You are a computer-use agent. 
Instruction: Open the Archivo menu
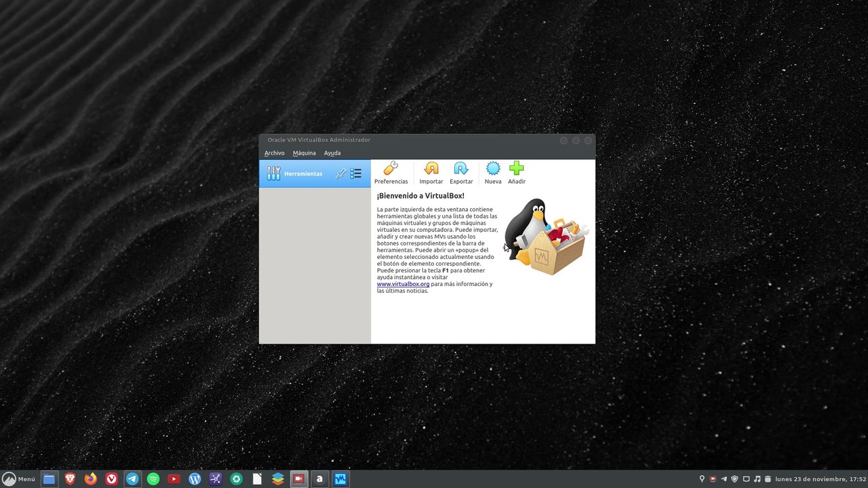pos(275,153)
